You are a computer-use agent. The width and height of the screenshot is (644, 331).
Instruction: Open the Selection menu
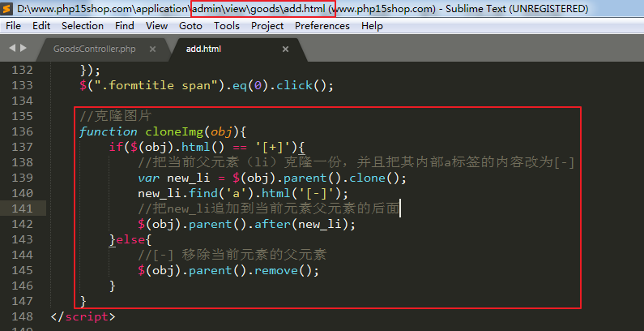(x=83, y=26)
